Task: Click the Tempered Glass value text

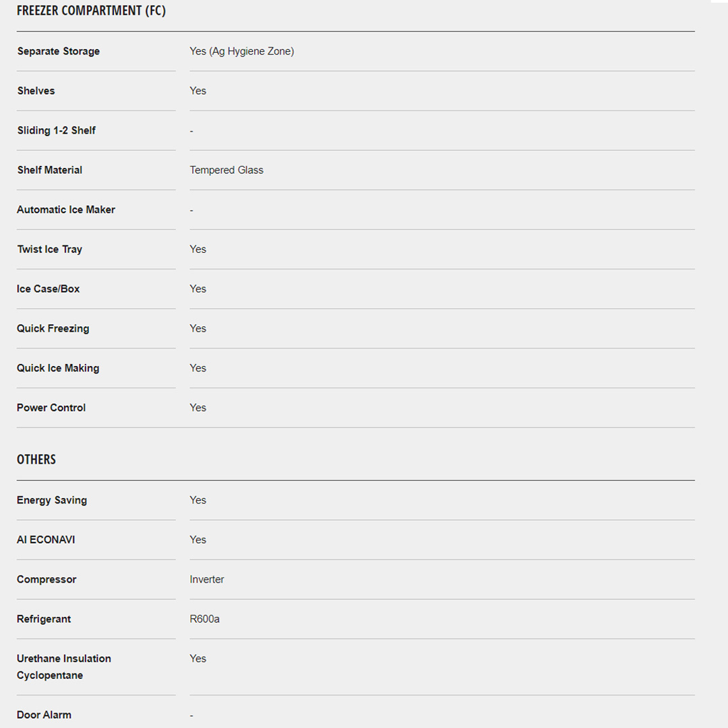Action: 226,170
